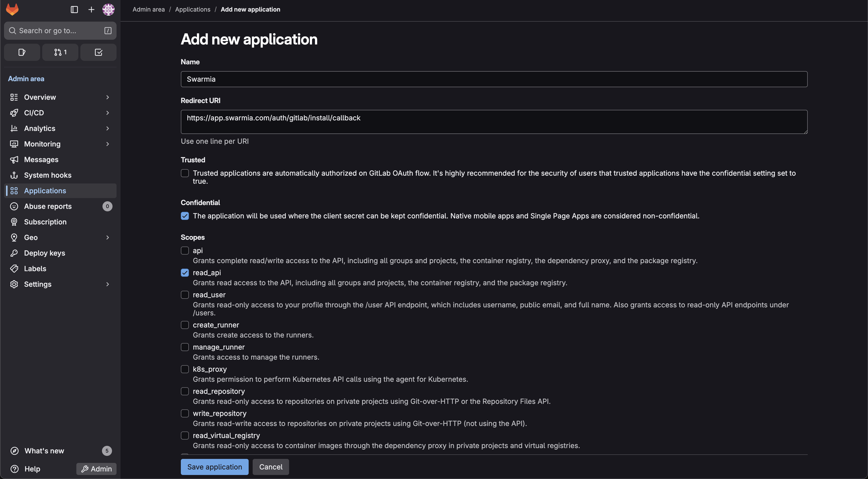This screenshot has height=479, width=868.
Task: Click the Help question mark icon
Action: (15, 468)
